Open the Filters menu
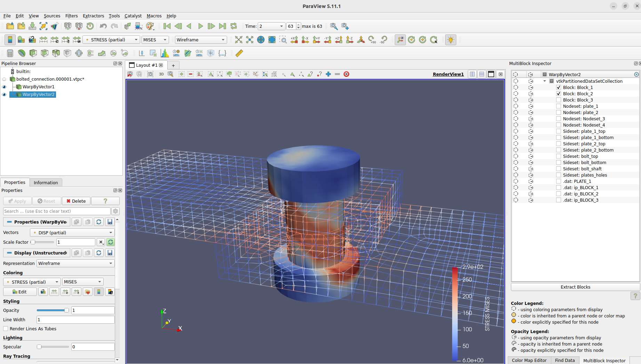Viewport: 641px width, 364px height. 71,16
